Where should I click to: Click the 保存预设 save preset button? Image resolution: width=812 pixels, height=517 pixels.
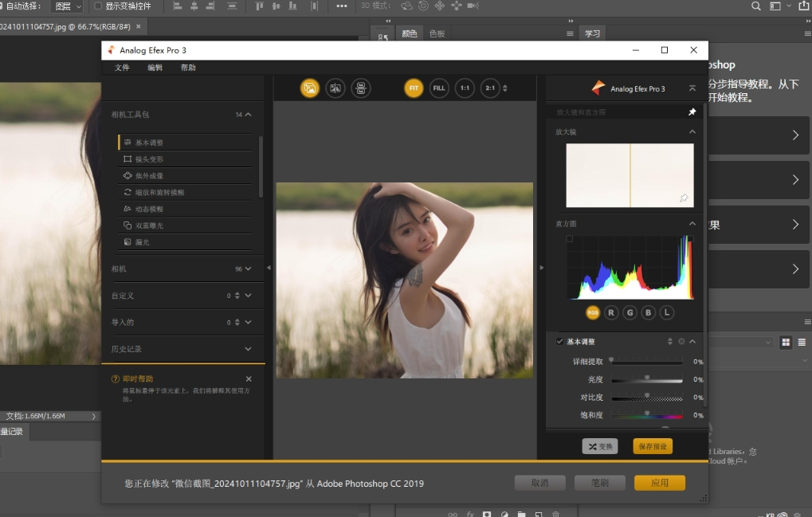(653, 447)
